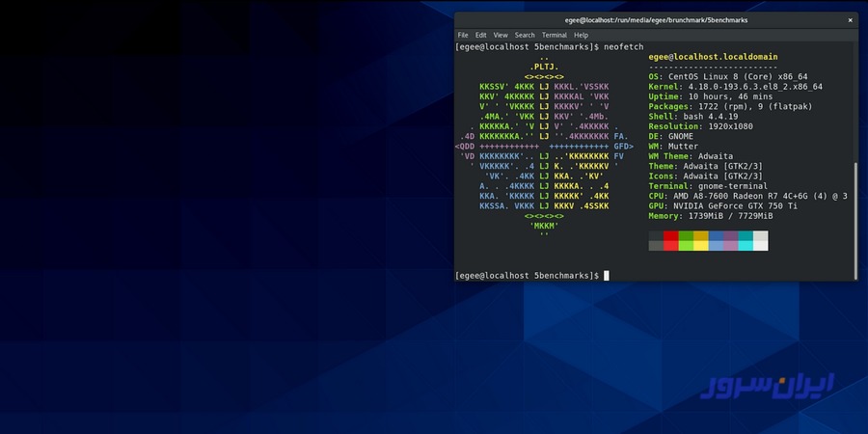This screenshot has height=434, width=868.
Task: Click the terminal window title bar path
Action: (656, 19)
